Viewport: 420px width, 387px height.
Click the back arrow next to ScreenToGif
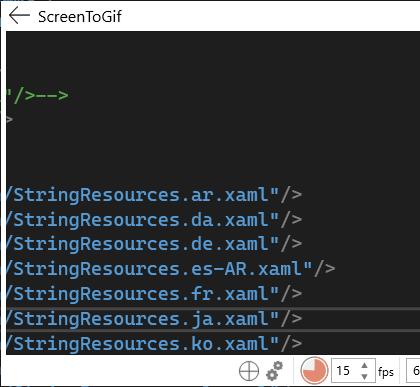click(19, 16)
